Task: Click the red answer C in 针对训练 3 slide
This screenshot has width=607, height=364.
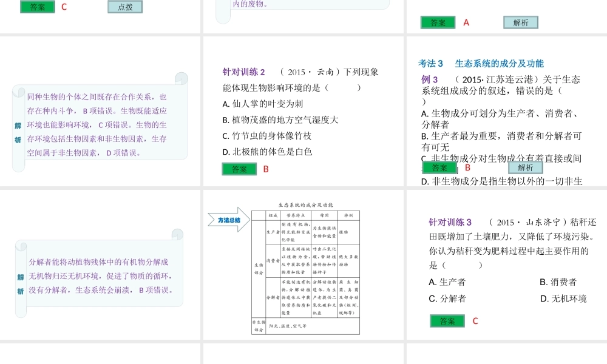Action: pyautogui.click(x=475, y=321)
